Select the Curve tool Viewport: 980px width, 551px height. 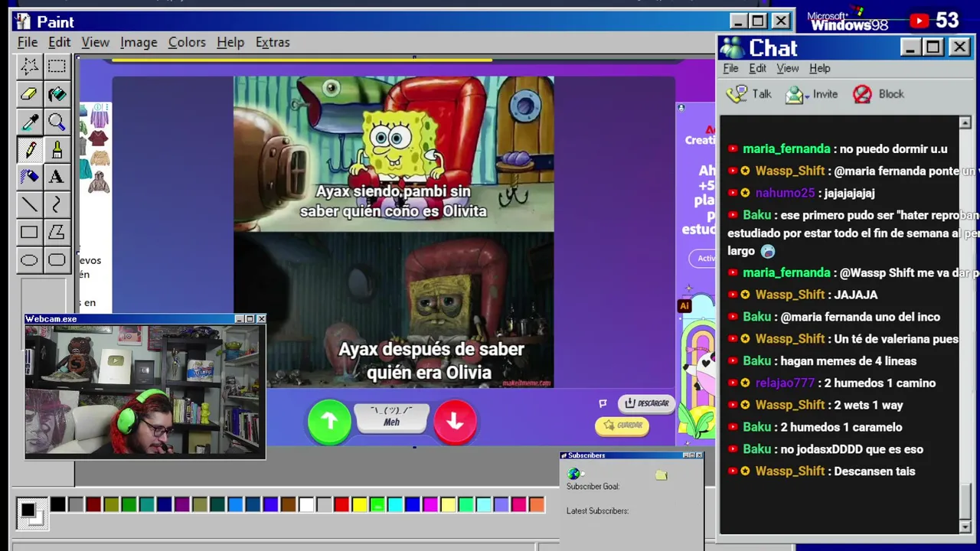click(x=57, y=204)
